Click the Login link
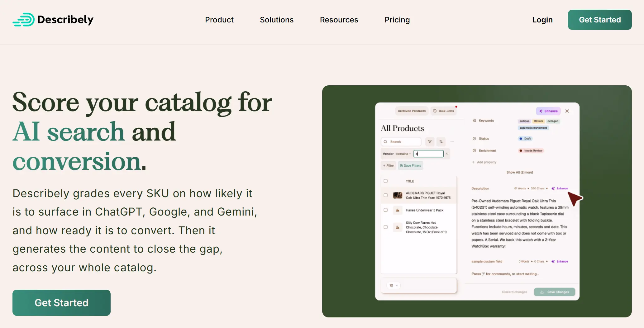The image size is (644, 328). coord(542,20)
